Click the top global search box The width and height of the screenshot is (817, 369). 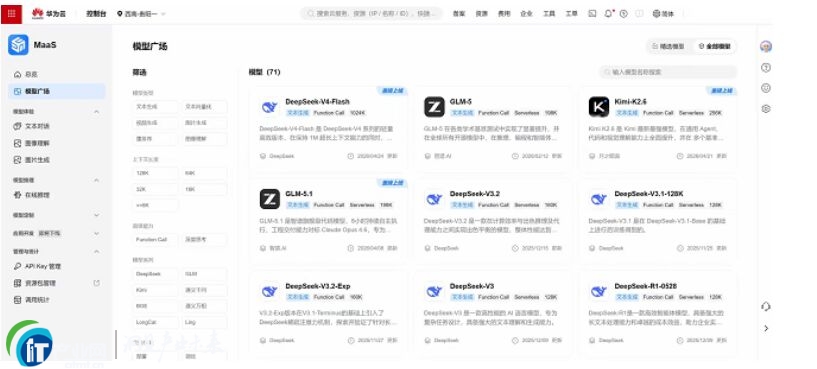pos(371,14)
